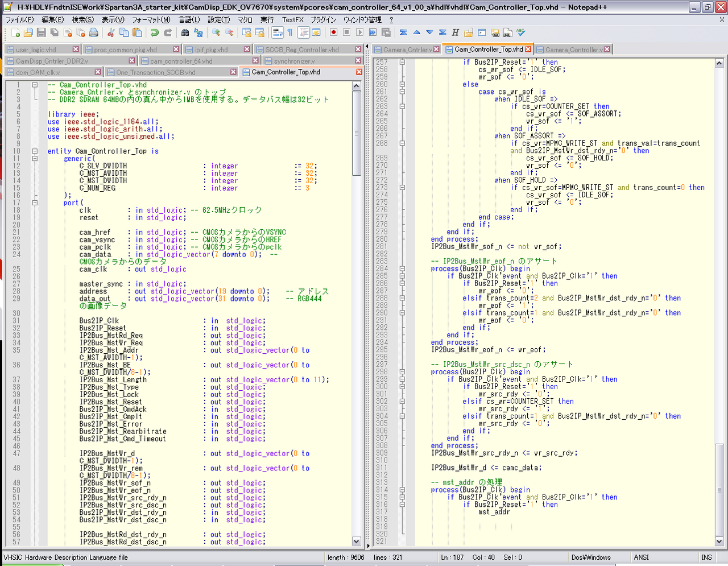Select One_Transaction_SCCB.vhd tab
This screenshot has height=566, width=728.
(x=171, y=72)
